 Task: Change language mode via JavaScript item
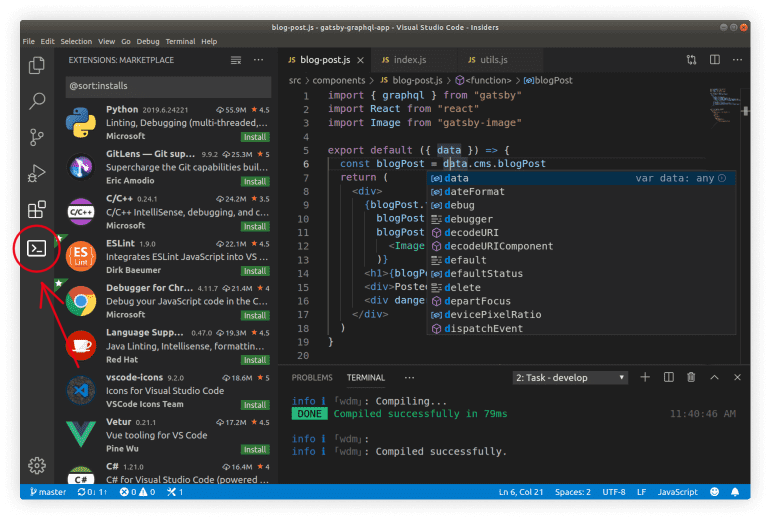pos(677,492)
